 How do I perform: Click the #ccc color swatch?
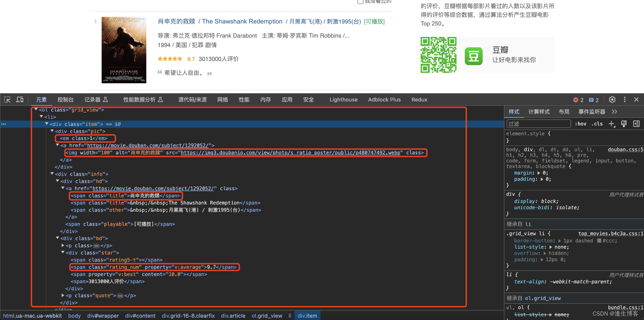pos(599,241)
